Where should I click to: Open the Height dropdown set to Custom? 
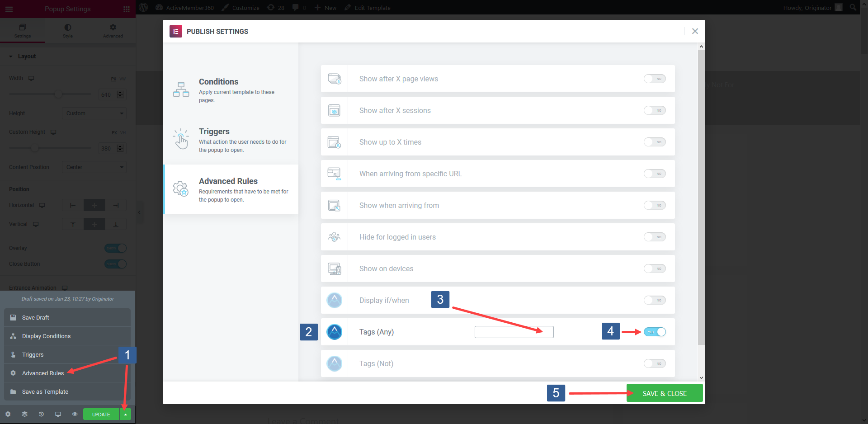pos(94,113)
